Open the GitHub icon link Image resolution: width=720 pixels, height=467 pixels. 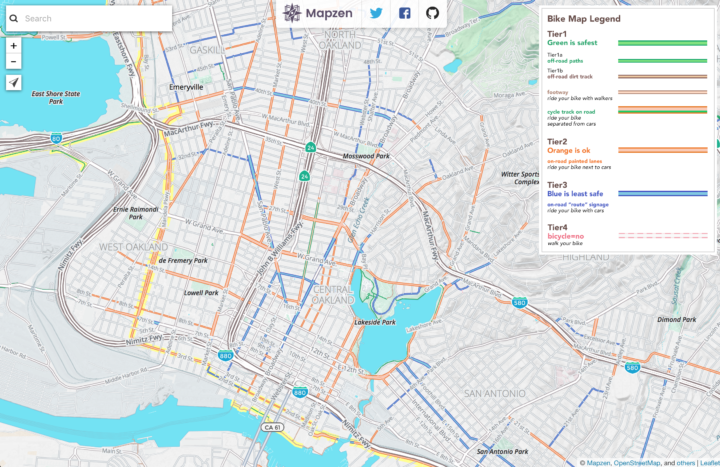[x=433, y=13]
